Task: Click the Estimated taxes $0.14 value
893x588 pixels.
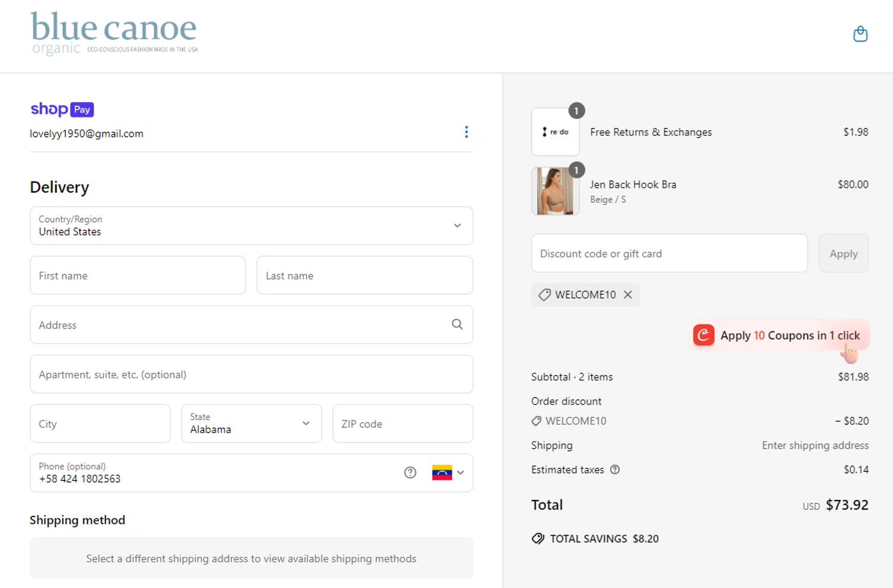Action: click(856, 470)
